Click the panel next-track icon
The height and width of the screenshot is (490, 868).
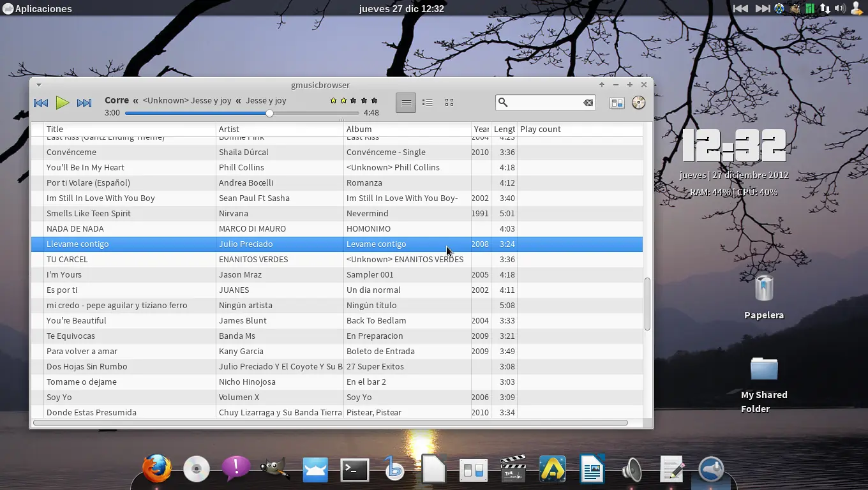tap(762, 9)
